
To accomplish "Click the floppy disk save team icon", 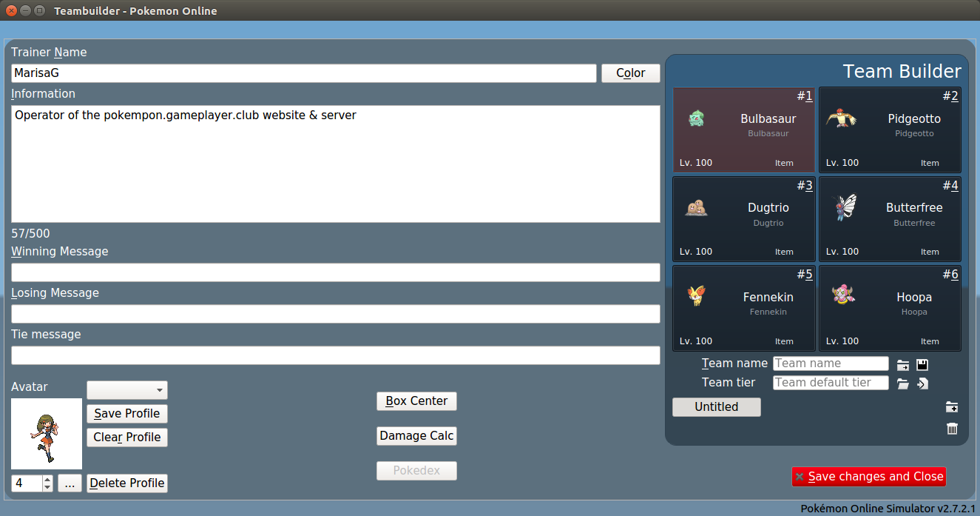I will pos(922,364).
